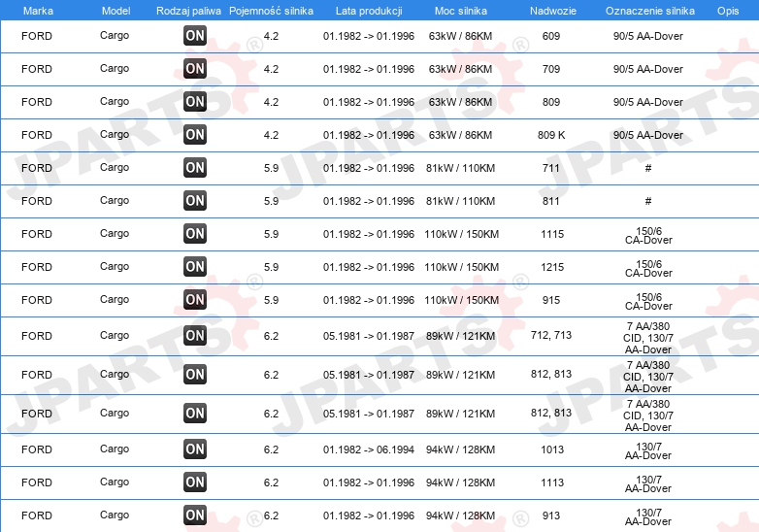Click the Model column header
The height and width of the screenshot is (532, 759).
[115, 11]
